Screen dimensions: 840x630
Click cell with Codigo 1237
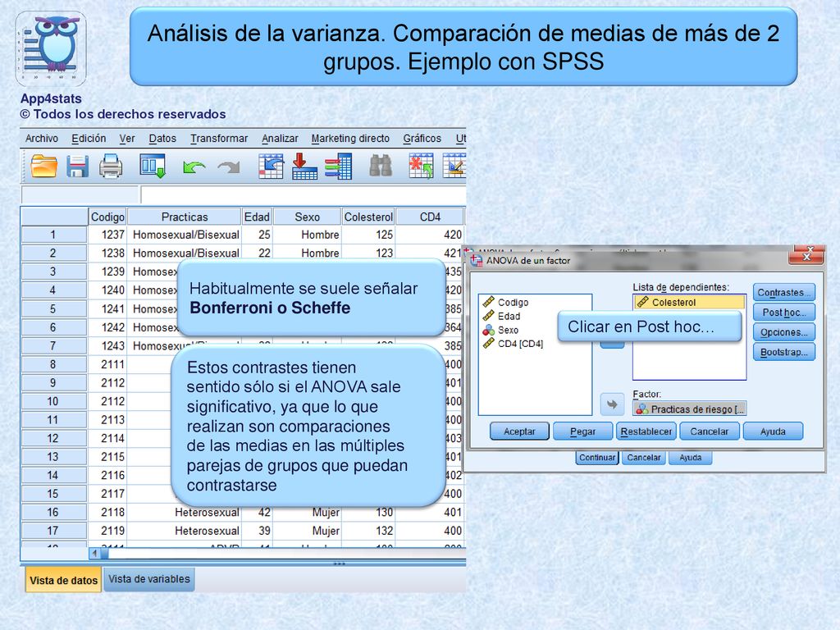107,235
